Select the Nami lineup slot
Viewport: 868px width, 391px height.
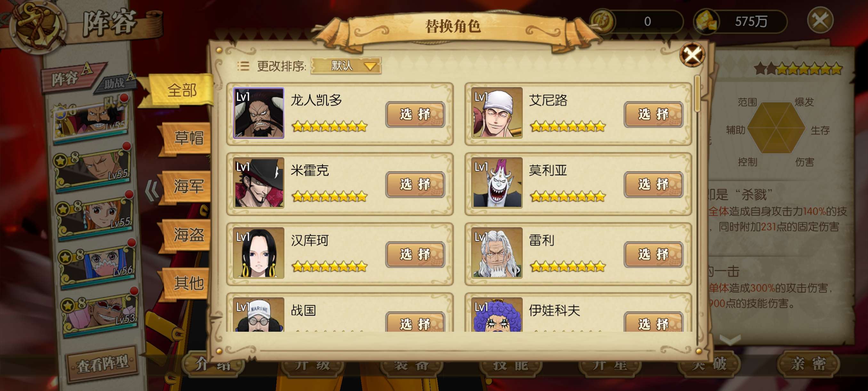[x=95, y=216]
